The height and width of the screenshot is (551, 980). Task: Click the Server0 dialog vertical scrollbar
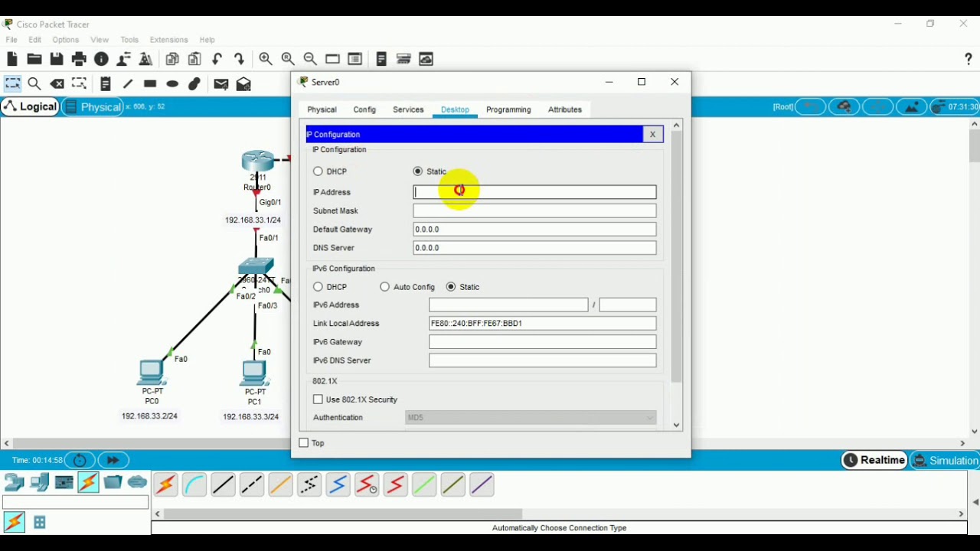click(x=676, y=275)
